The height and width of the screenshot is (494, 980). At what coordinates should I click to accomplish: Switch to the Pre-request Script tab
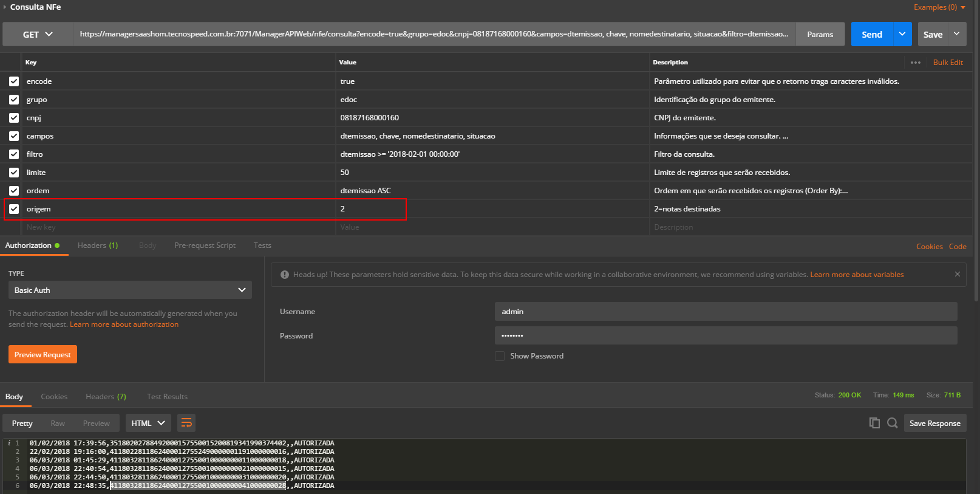coord(205,245)
